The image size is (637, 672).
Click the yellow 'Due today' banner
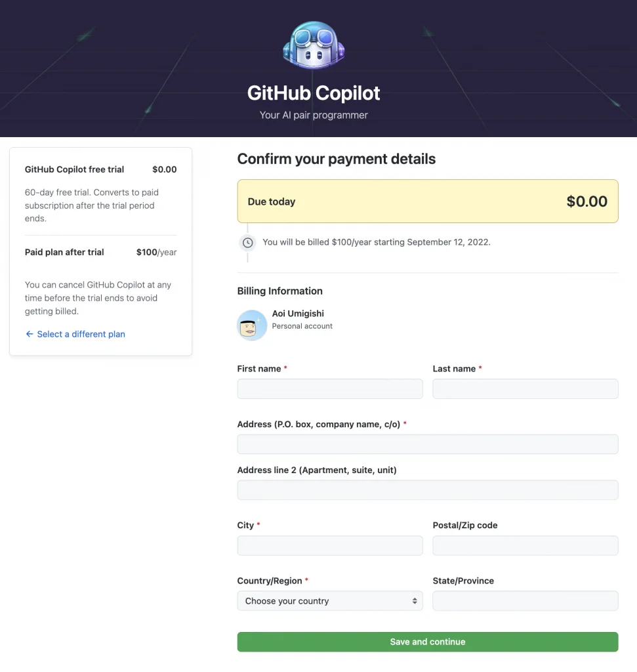point(427,201)
